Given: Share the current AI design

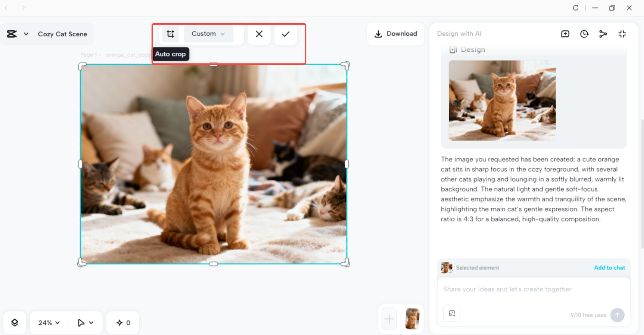Looking at the screenshot, I should coord(603,34).
